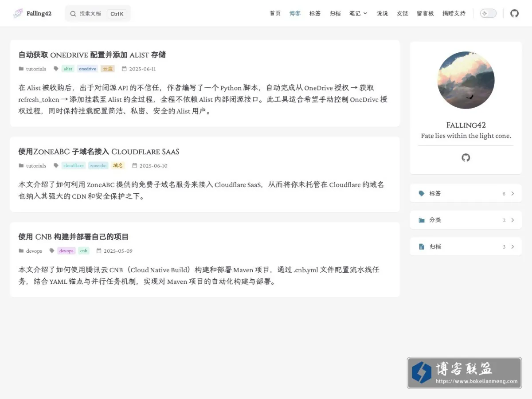Click the zoneabc tag badge
532x399 pixels.
pos(98,165)
